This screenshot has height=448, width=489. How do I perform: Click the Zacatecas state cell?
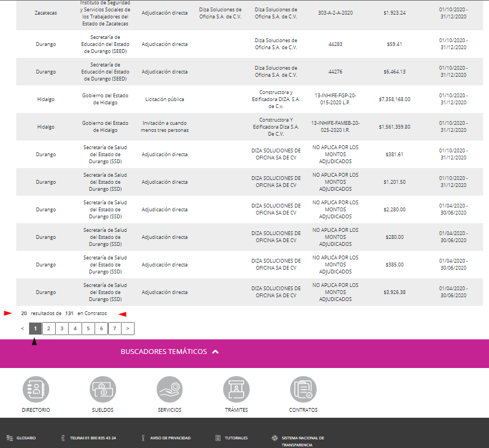[46, 13]
